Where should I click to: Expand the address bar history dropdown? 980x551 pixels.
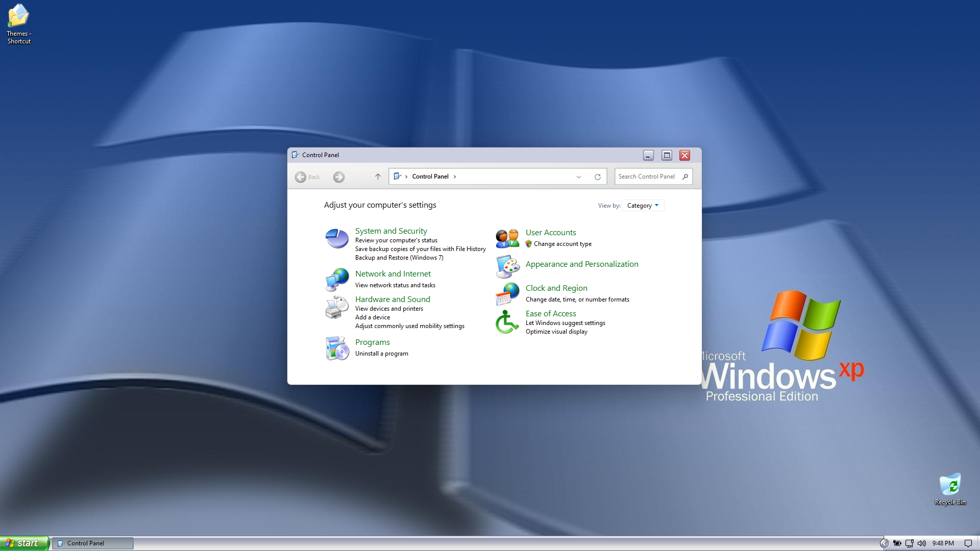579,177
